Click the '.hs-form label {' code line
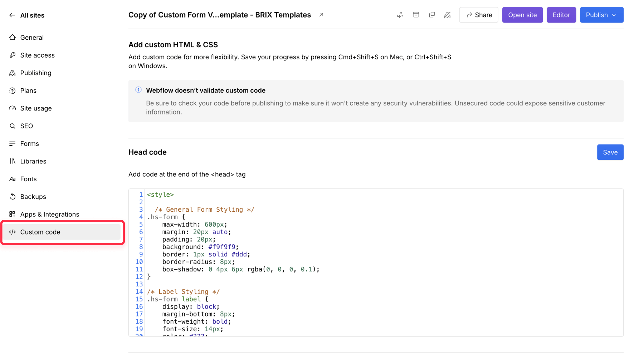644x354 pixels. click(177, 299)
